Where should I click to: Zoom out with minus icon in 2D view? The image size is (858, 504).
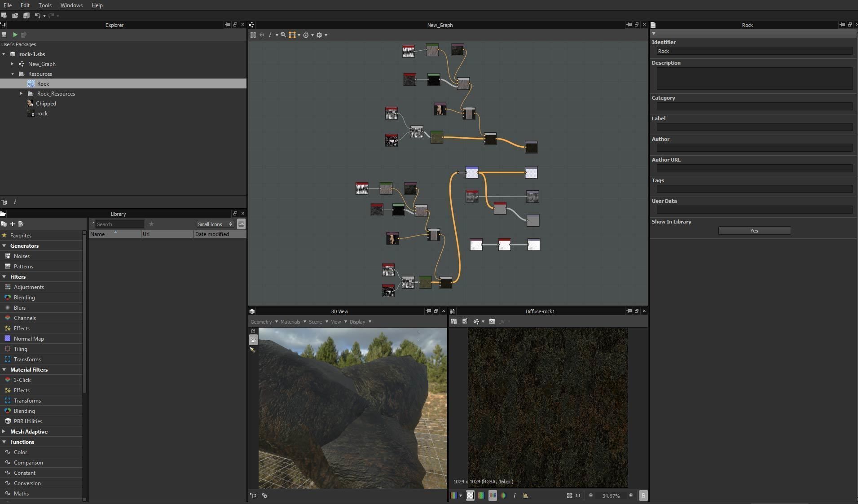591,495
